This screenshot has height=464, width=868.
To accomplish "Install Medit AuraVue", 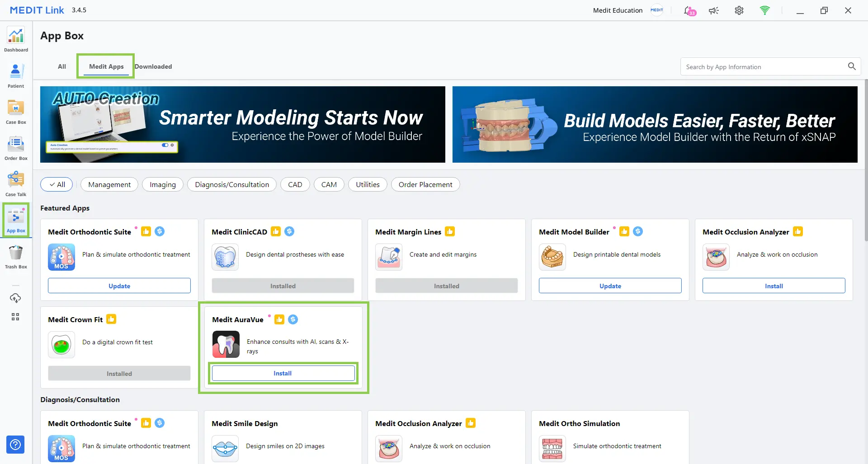I will (283, 373).
